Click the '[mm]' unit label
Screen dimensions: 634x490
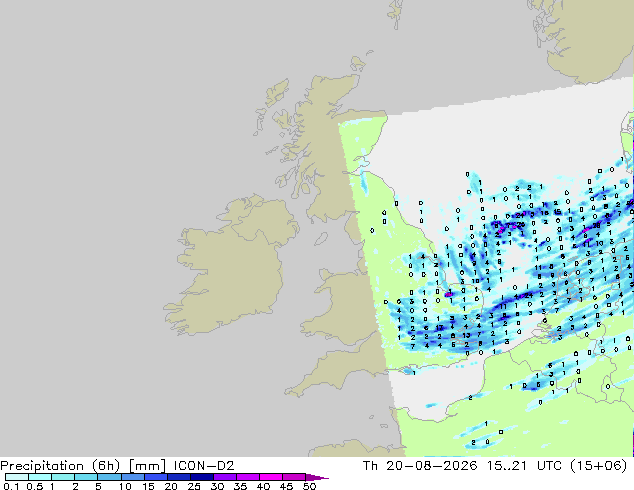(147, 466)
